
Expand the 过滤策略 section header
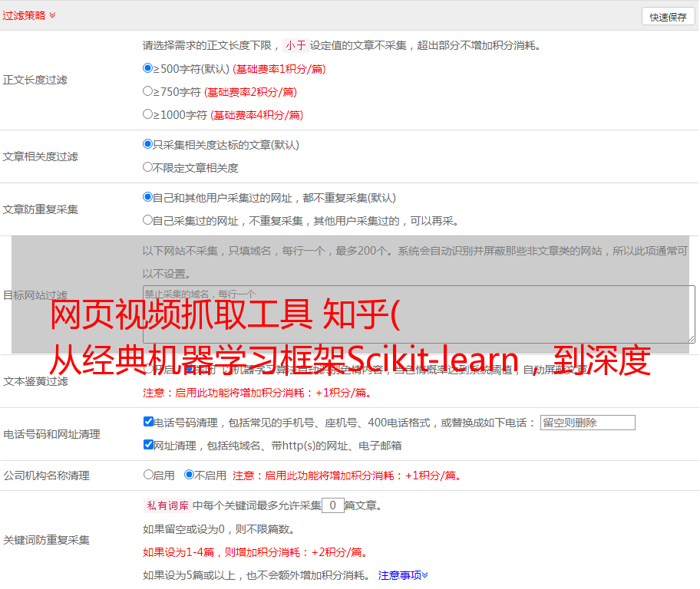pos(28,15)
